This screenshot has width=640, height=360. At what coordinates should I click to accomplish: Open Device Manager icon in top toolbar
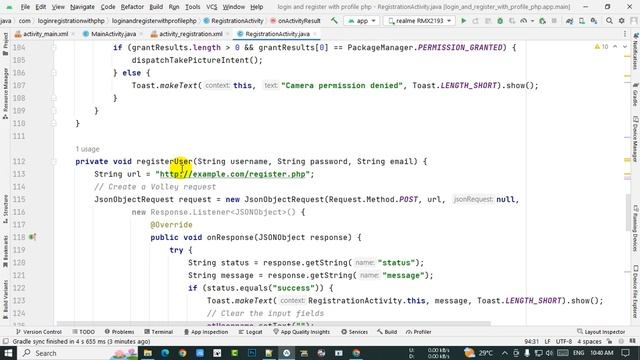[582, 20]
